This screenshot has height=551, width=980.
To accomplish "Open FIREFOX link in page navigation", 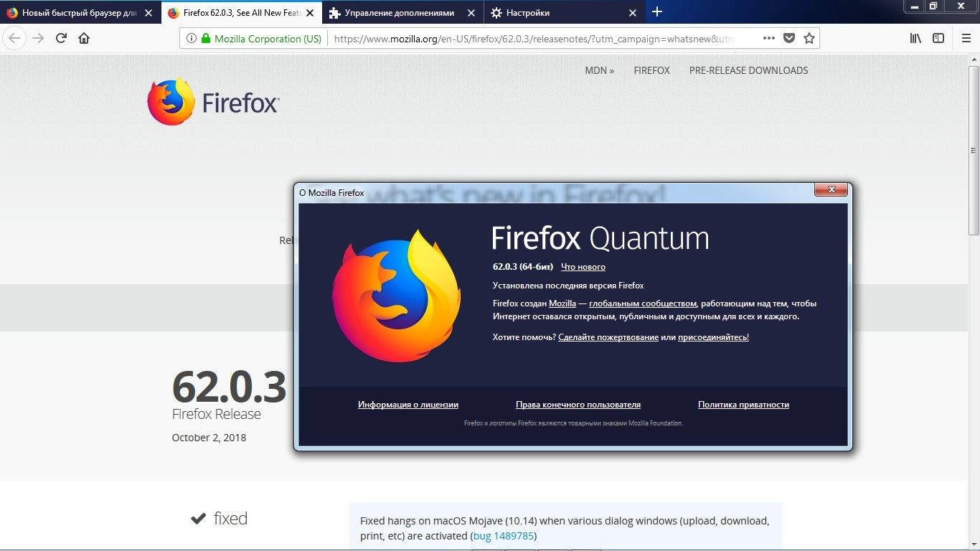I will [x=651, y=70].
